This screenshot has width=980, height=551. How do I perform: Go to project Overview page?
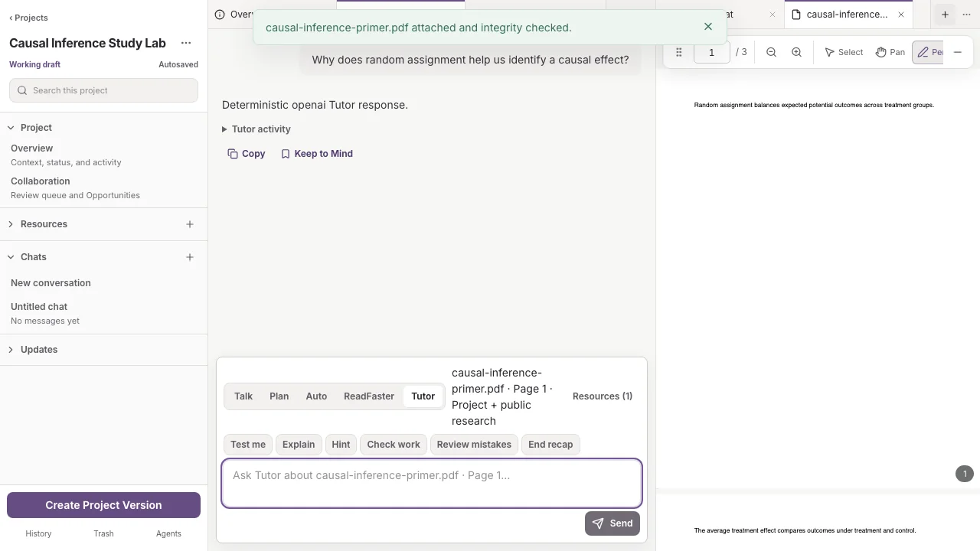coord(103,155)
